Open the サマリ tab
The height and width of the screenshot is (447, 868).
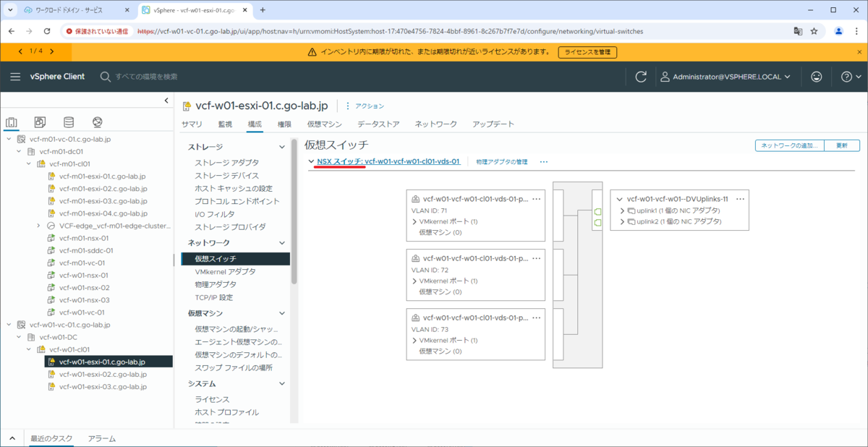tap(192, 124)
